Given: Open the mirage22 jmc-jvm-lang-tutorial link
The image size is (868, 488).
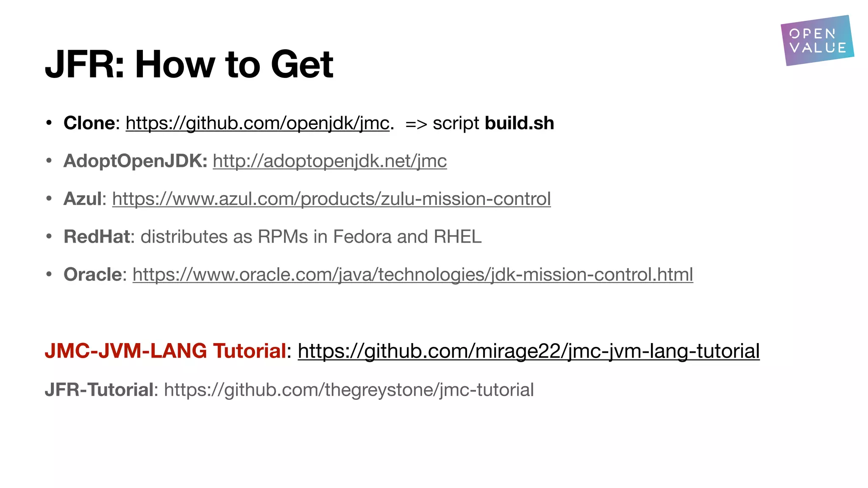Looking at the screenshot, I should pyautogui.click(x=528, y=351).
